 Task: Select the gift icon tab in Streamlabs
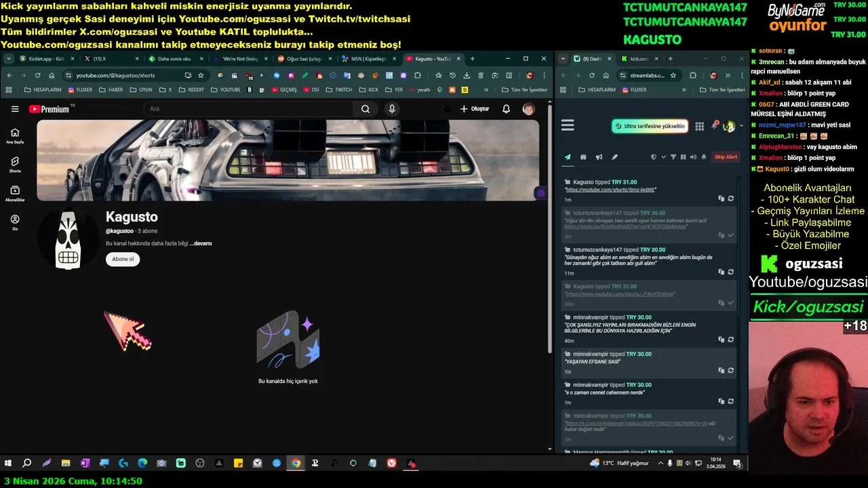(x=583, y=157)
